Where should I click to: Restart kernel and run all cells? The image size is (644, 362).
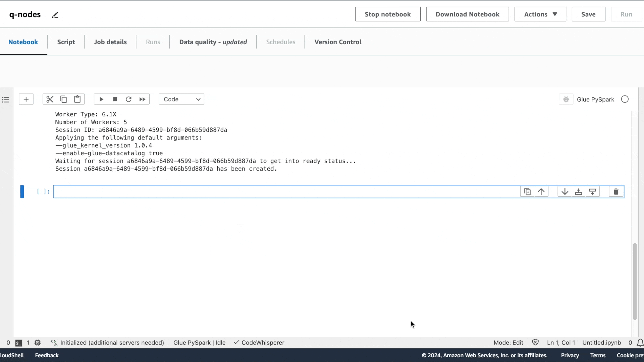142,99
